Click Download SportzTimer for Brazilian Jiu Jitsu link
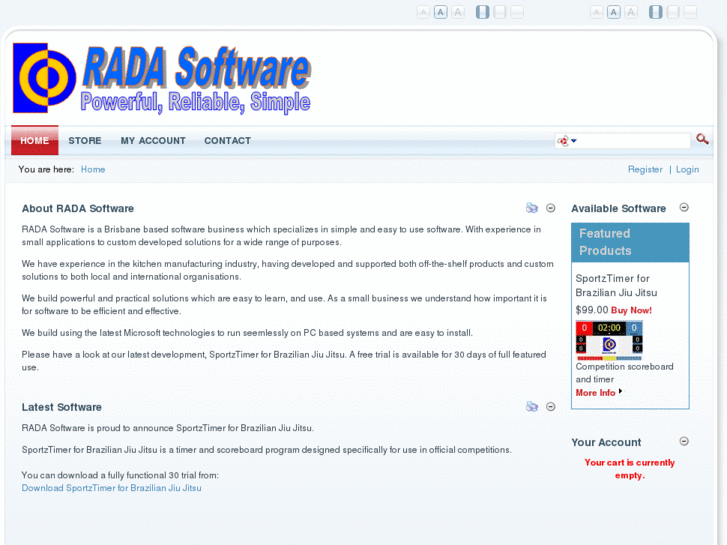 pyautogui.click(x=111, y=488)
